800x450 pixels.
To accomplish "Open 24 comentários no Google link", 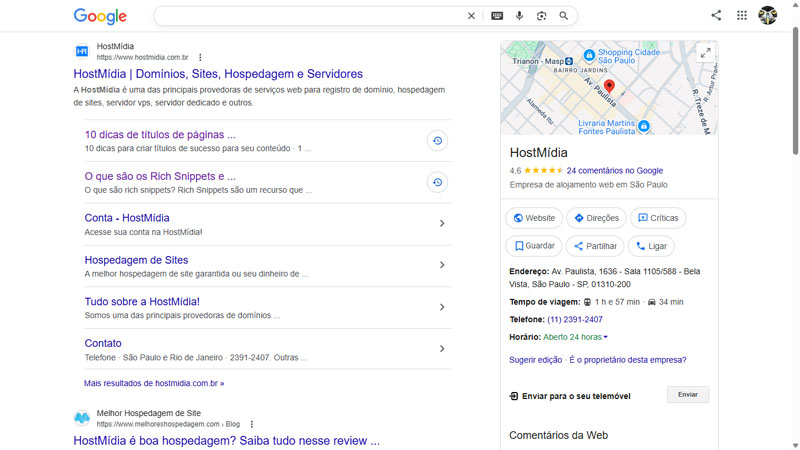I will [614, 171].
